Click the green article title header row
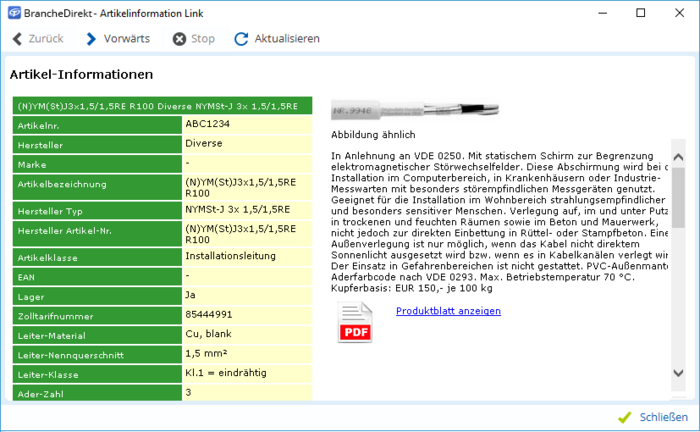 (x=162, y=105)
